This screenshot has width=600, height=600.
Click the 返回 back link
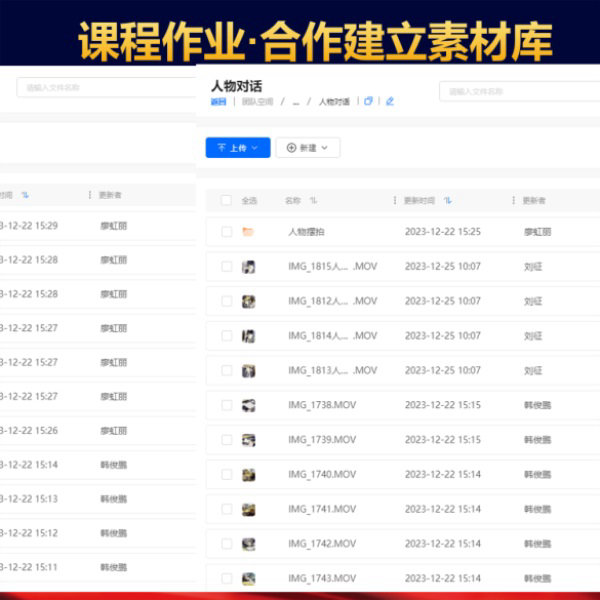pyautogui.click(x=218, y=101)
